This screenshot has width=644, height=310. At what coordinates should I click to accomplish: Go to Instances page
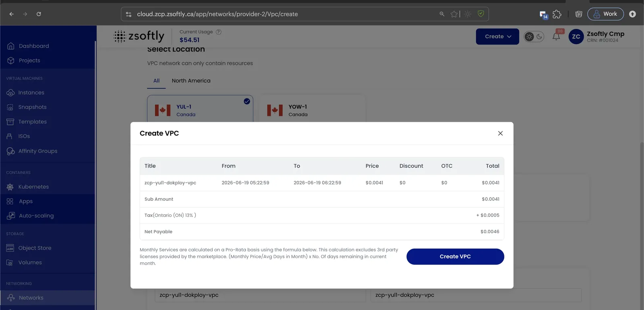[x=31, y=93]
